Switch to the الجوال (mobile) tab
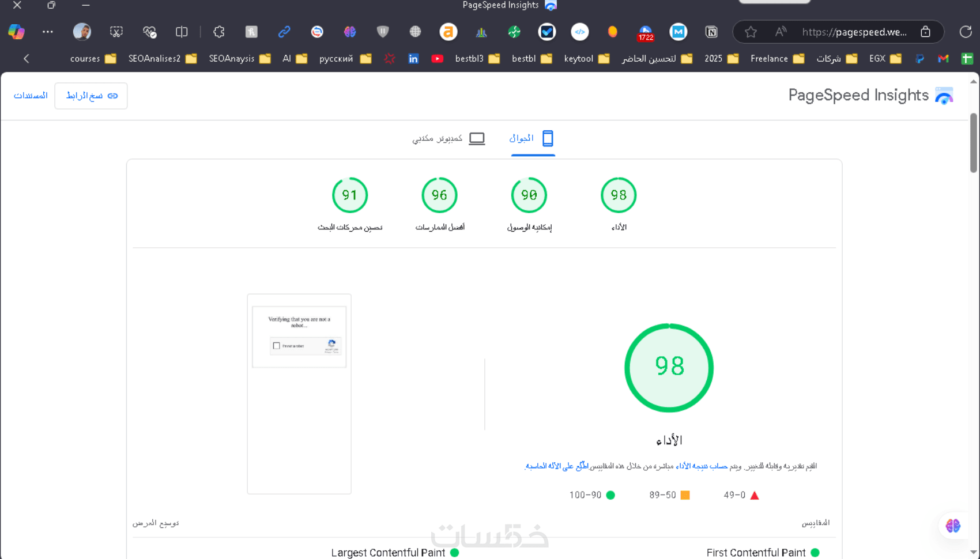This screenshot has width=980, height=559. click(x=533, y=138)
